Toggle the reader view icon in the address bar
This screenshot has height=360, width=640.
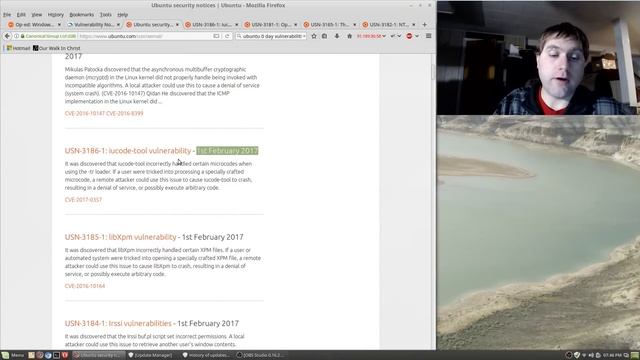(x=216, y=36)
